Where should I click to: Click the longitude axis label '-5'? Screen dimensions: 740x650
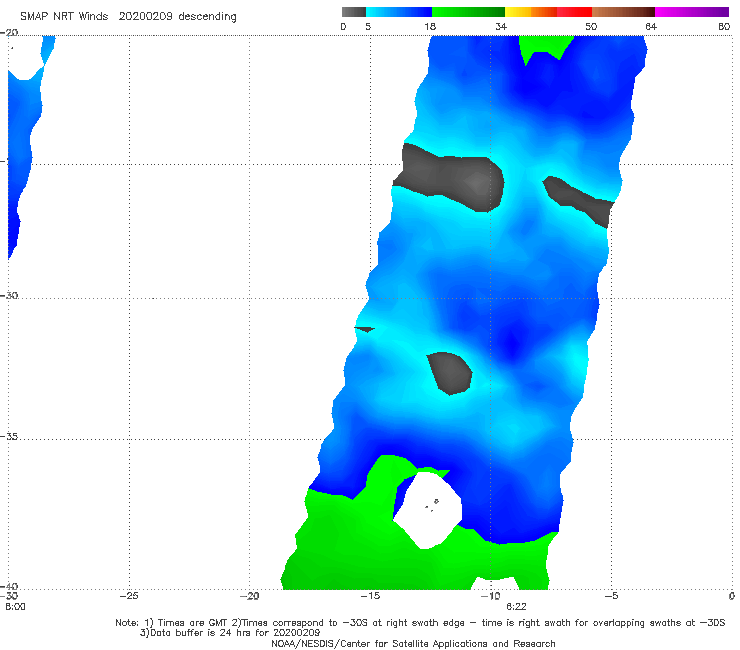click(611, 596)
